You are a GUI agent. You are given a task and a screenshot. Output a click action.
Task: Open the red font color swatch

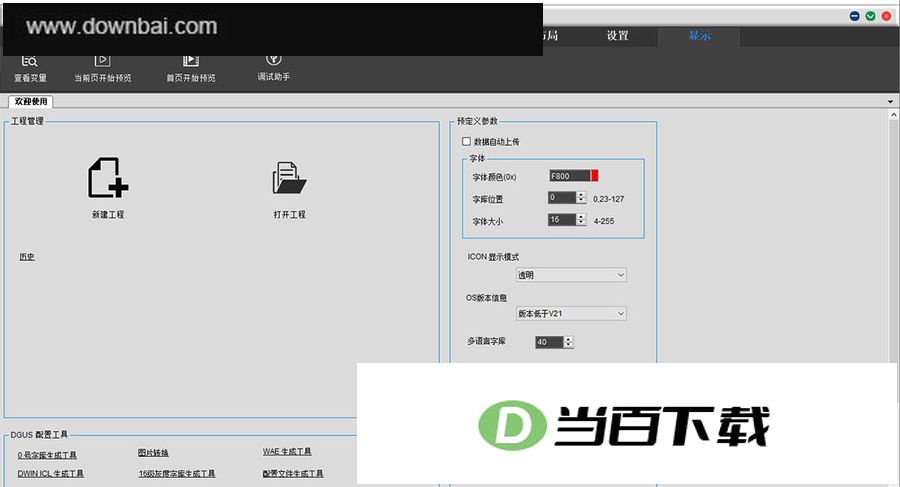pyautogui.click(x=595, y=176)
